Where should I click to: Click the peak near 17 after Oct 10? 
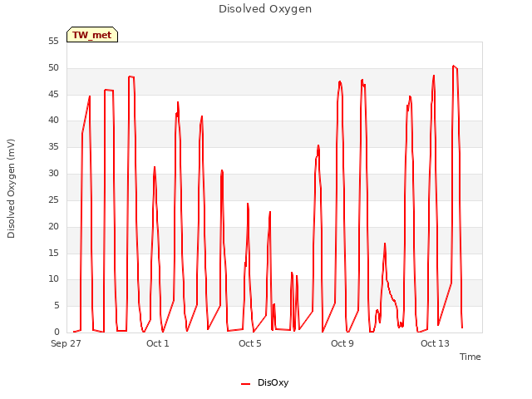385,244
